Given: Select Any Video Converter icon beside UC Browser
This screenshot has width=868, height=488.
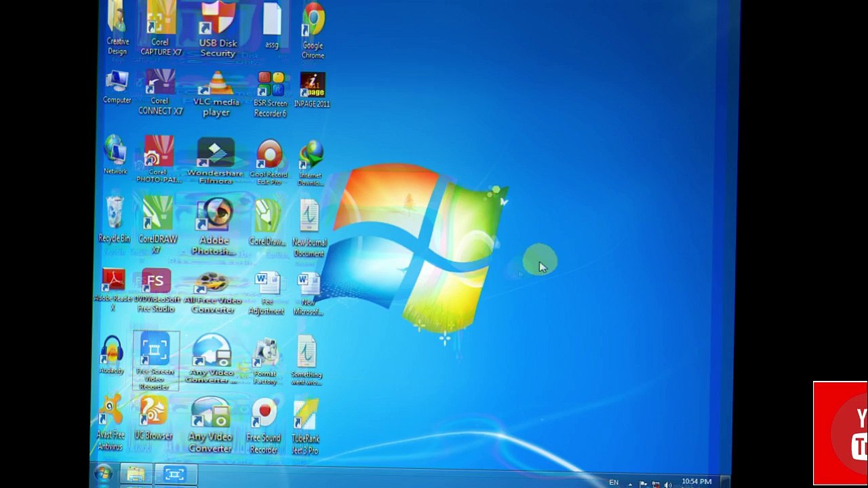Looking at the screenshot, I should click(x=210, y=425).
